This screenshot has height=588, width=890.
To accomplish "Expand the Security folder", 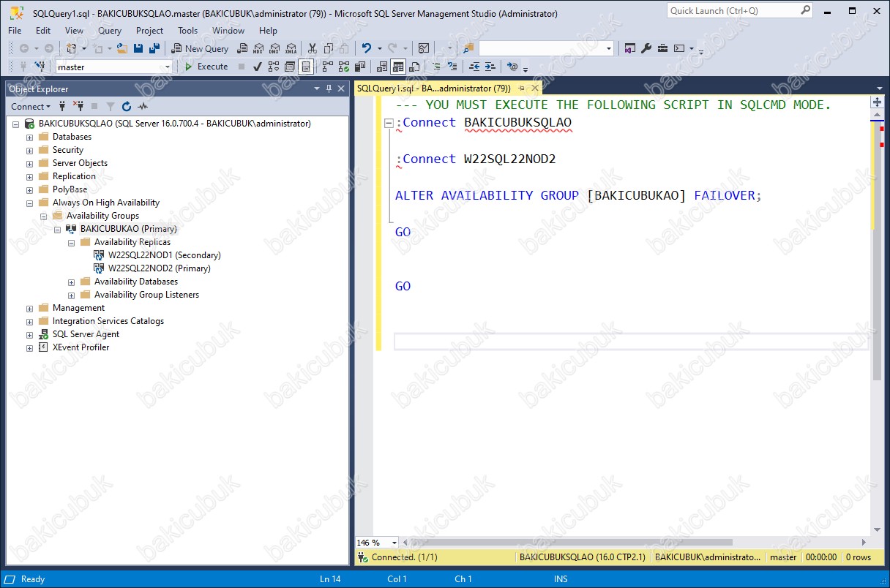I will click(x=30, y=151).
